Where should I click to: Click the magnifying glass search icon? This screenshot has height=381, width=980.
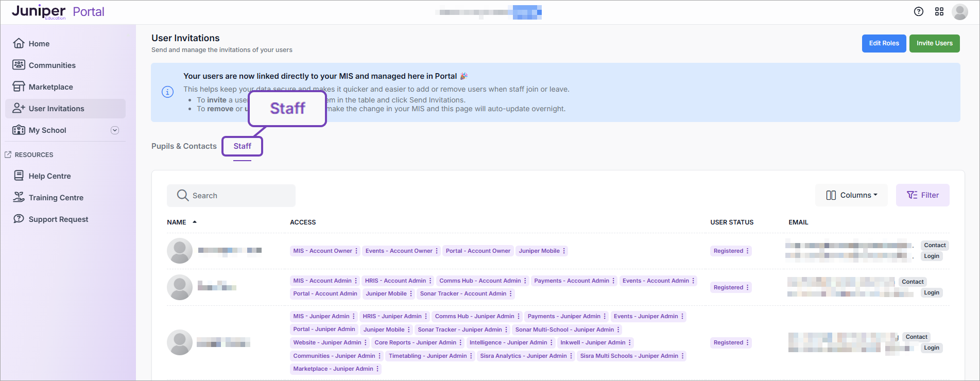(x=183, y=195)
